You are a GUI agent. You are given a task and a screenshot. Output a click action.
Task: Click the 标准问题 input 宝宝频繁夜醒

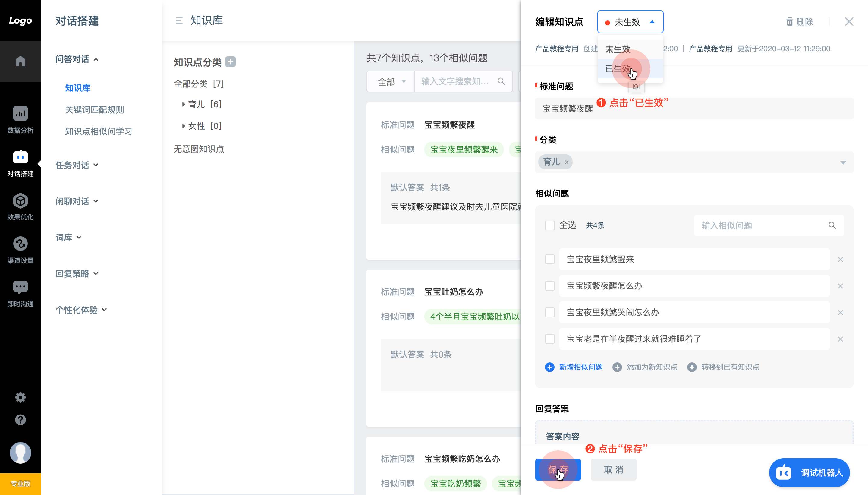694,109
